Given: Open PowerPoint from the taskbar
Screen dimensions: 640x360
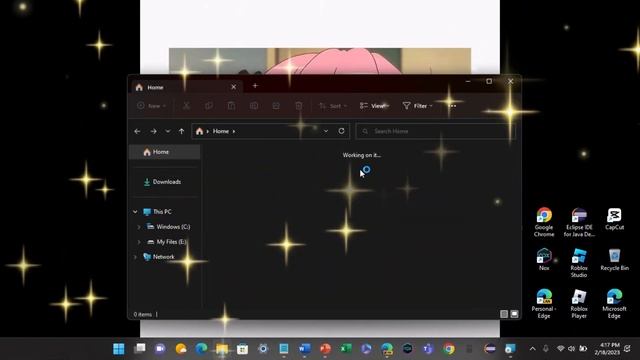Looking at the screenshot, I should click(x=325, y=349).
